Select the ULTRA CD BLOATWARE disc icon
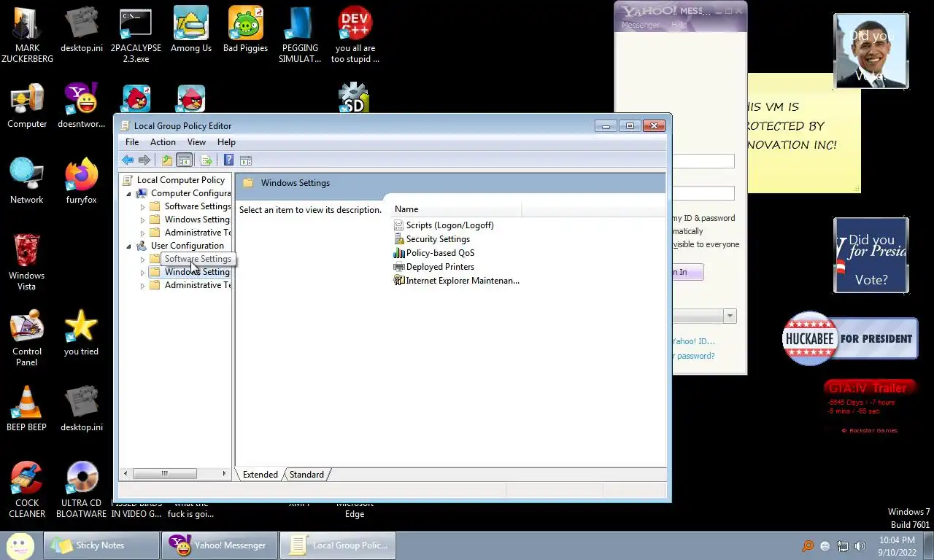 pos(81,490)
